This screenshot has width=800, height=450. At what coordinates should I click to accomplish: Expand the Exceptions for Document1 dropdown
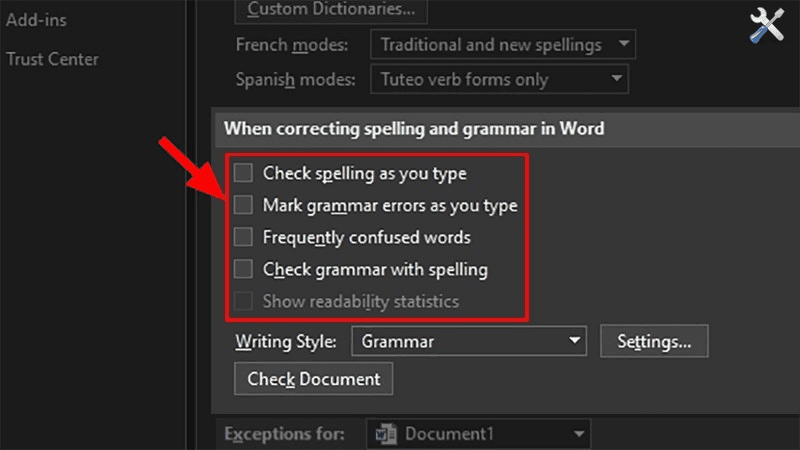point(480,434)
